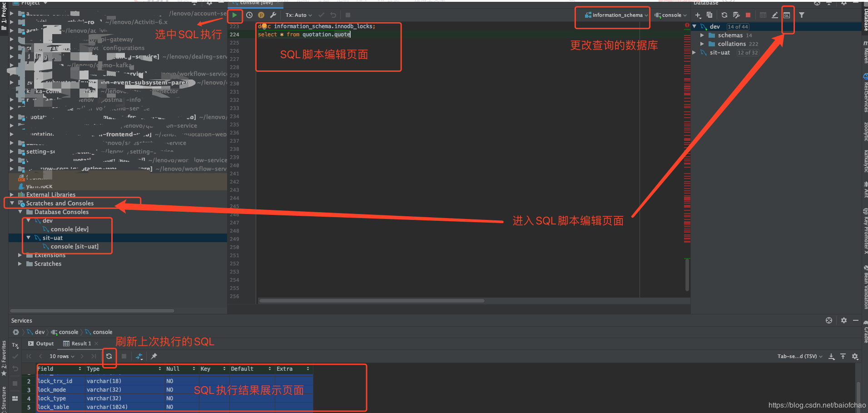Expand the sit-uat data source in Database panel
The width and height of the screenshot is (868, 413).
pyautogui.click(x=694, y=53)
